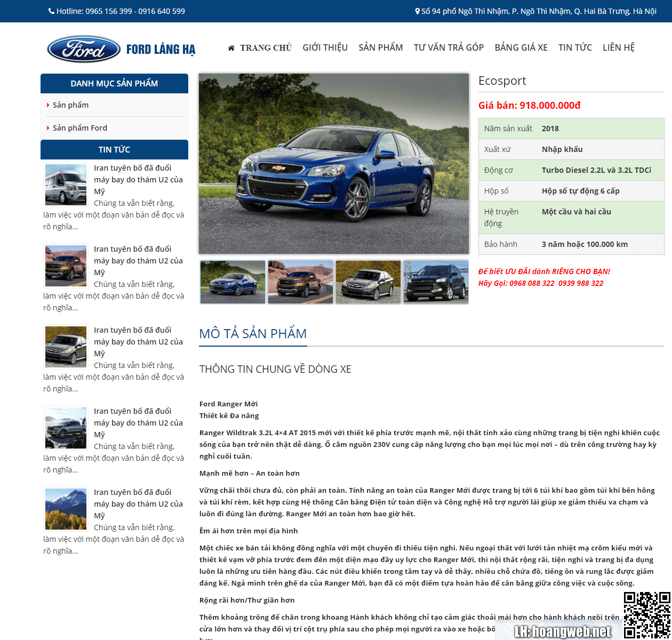This screenshot has width=672, height=640.
Task: Open first news thumbnail with white van
Action: point(66,185)
